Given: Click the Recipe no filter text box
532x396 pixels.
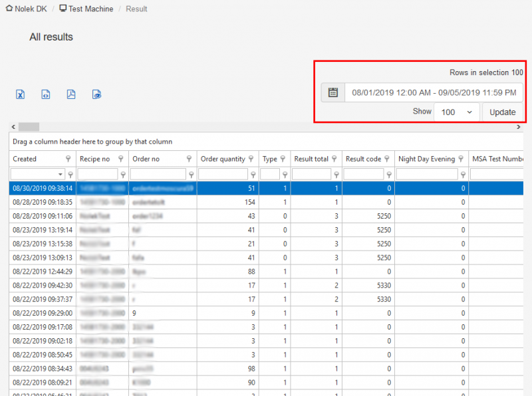Looking at the screenshot, I should coord(98,174).
